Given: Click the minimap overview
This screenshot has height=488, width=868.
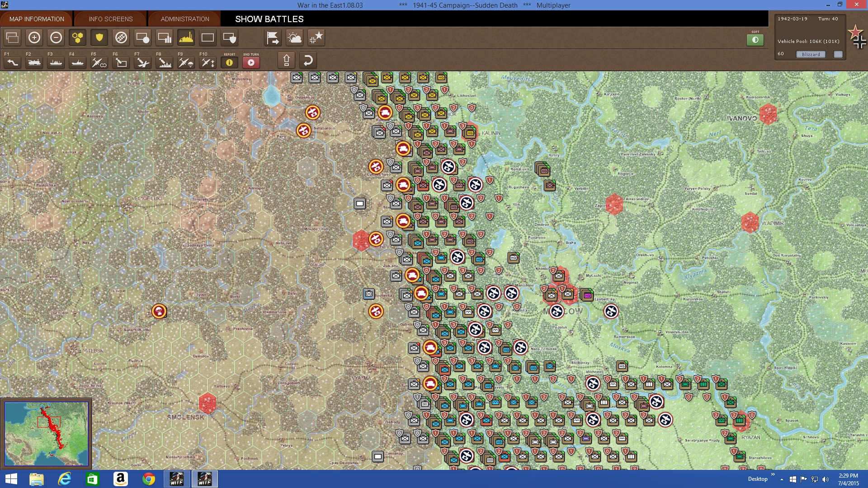Looking at the screenshot, I should pyautogui.click(x=46, y=434).
